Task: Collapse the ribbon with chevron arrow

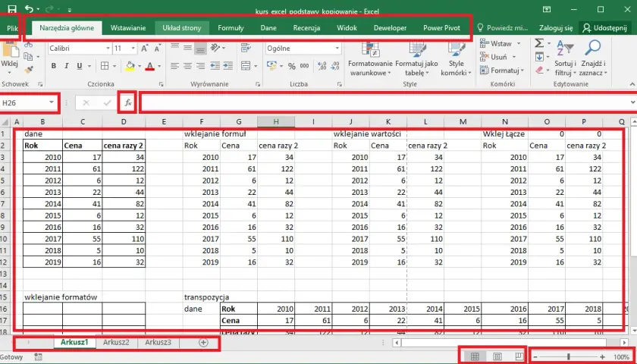Action: (632, 84)
